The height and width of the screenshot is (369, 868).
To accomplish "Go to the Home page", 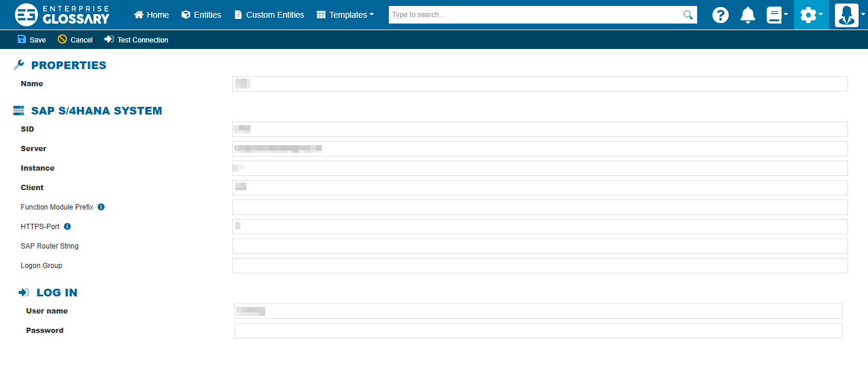I will 151,15.
